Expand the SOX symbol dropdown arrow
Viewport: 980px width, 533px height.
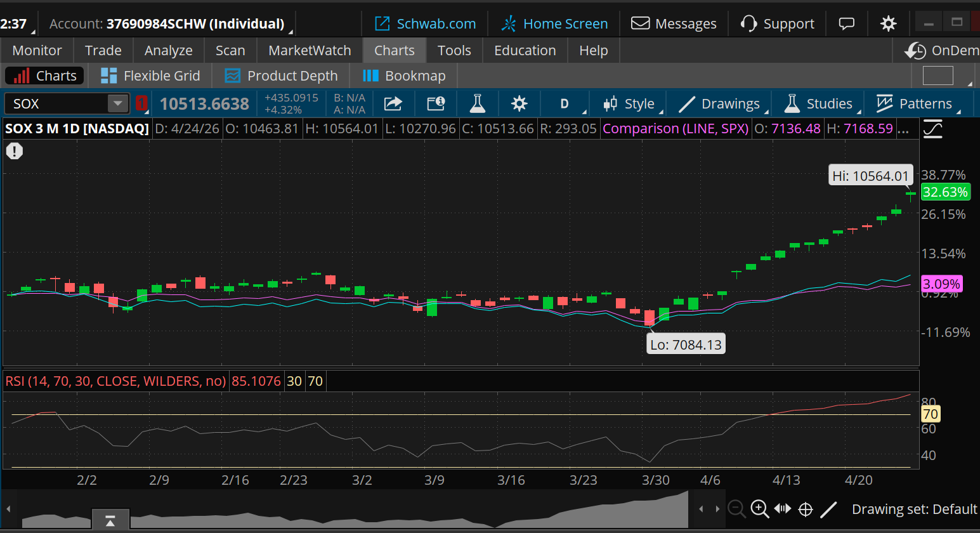pyautogui.click(x=118, y=103)
